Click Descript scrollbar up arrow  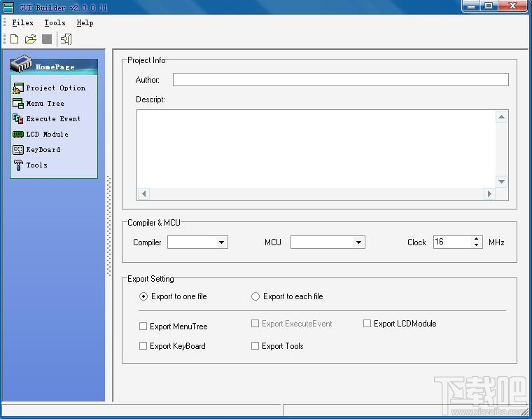[501, 117]
